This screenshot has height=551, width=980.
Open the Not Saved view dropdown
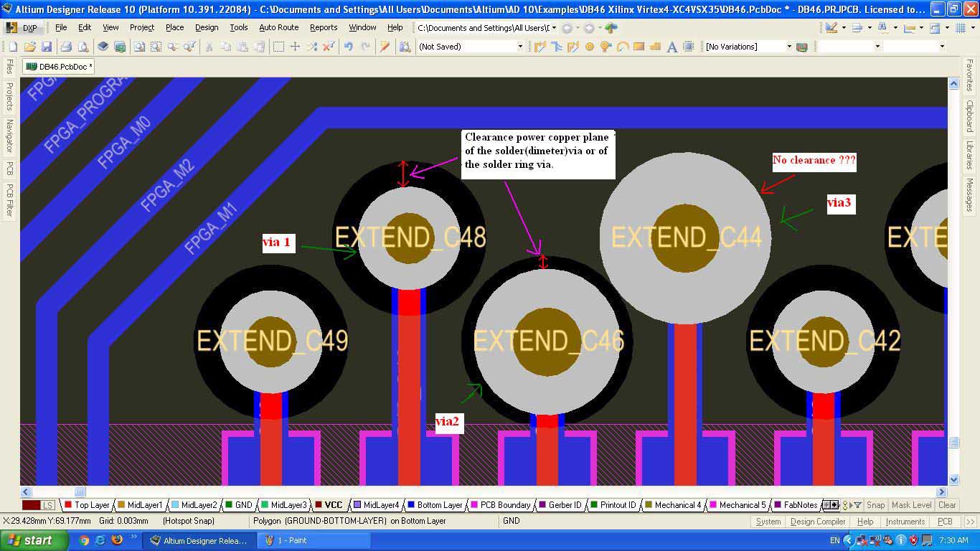(x=520, y=47)
